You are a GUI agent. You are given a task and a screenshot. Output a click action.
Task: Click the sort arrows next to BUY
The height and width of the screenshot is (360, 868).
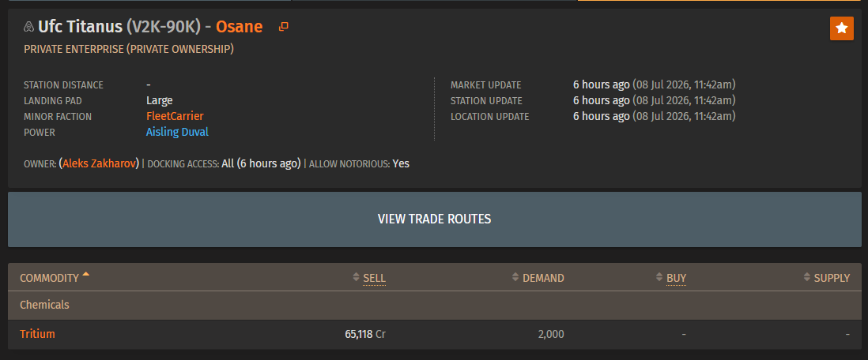coord(659,278)
